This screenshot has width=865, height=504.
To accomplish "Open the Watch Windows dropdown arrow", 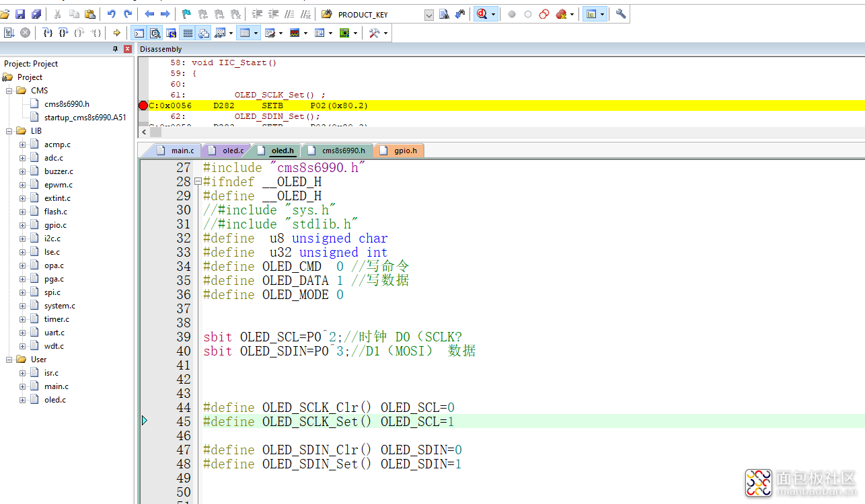I will [x=231, y=32].
